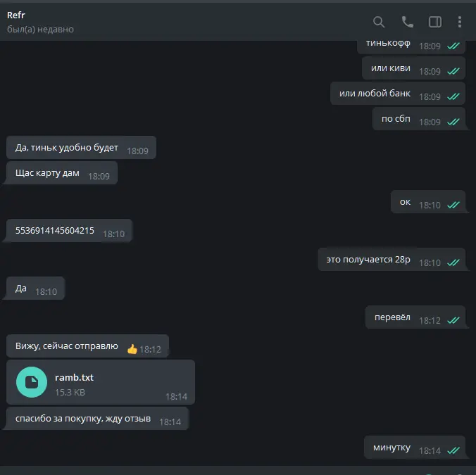The height and width of the screenshot is (475, 476).
Task: Download the ramb.txt file icon
Action: click(x=32, y=382)
